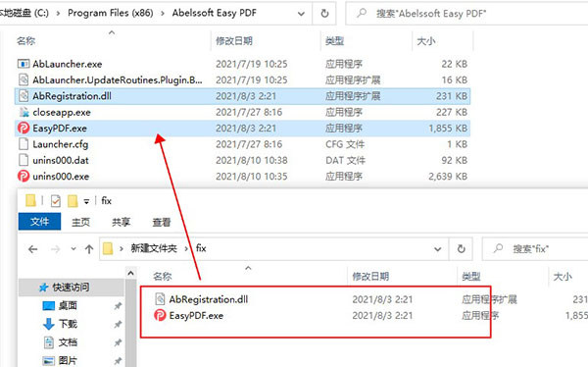This screenshot has height=367, width=588.
Task: Click the search box in Abelssoft Easy PDF window
Action: pyautogui.click(x=466, y=14)
